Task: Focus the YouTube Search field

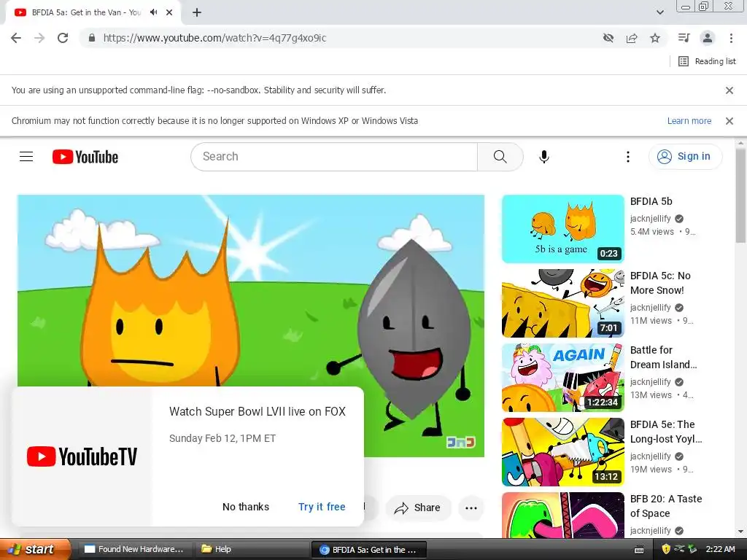Action: pos(334,157)
